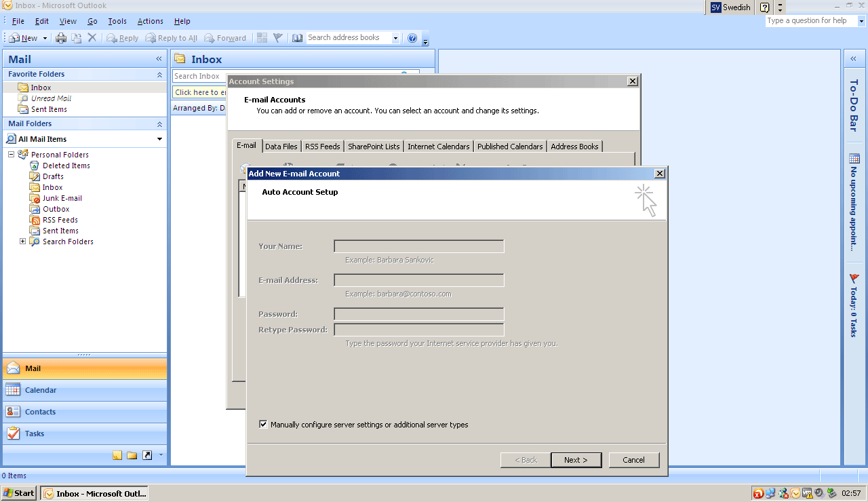Click the Notes icon in navigation pane

coord(117,455)
